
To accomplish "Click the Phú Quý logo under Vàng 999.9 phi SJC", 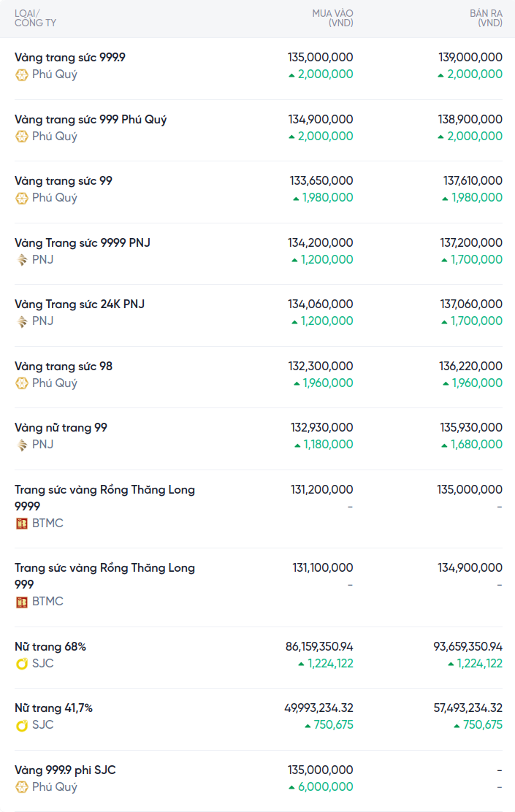I will tap(22, 787).
